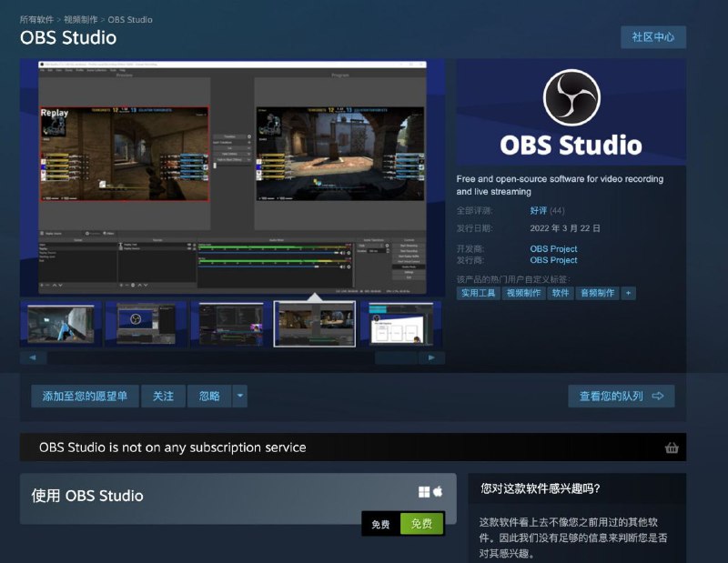Click the thumbnail strip scrollbar handle
The width and height of the screenshot is (728, 563).
pyautogui.click(x=396, y=357)
